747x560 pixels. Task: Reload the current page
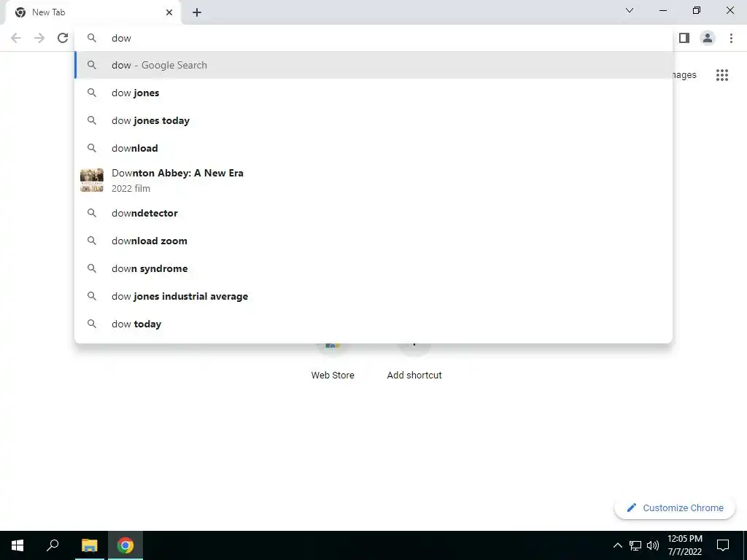(63, 38)
